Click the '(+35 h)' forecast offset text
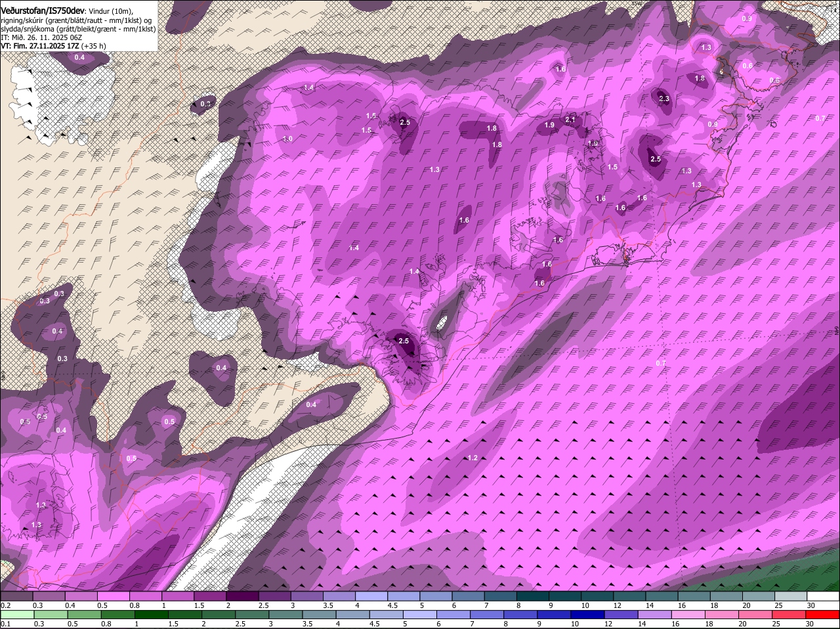The width and height of the screenshot is (840, 629). (94, 46)
